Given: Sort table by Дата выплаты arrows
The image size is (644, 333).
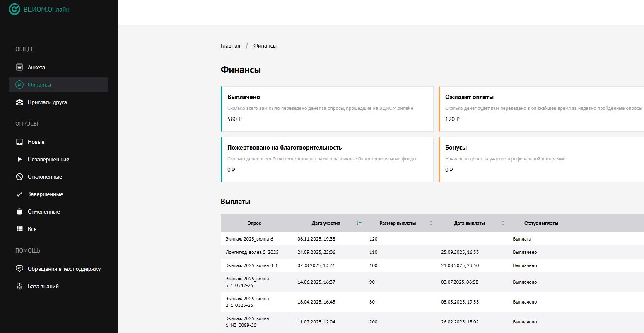Looking at the screenshot, I should [503, 223].
